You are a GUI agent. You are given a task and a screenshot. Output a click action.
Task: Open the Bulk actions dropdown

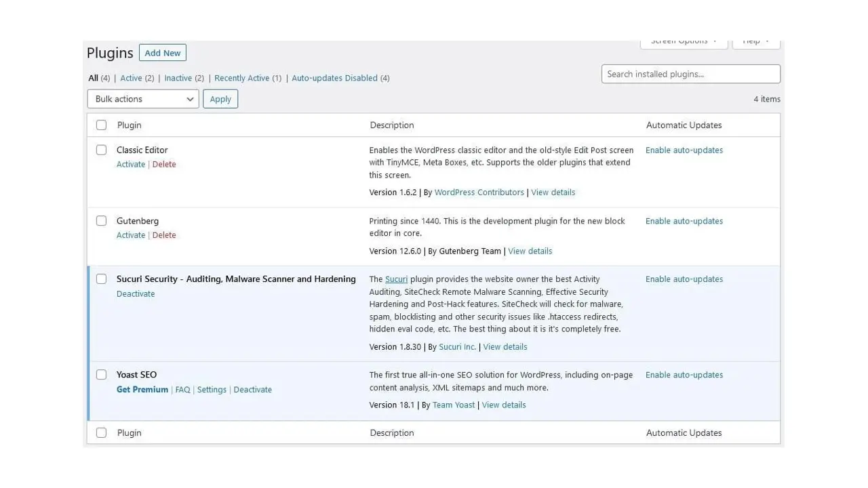143,99
